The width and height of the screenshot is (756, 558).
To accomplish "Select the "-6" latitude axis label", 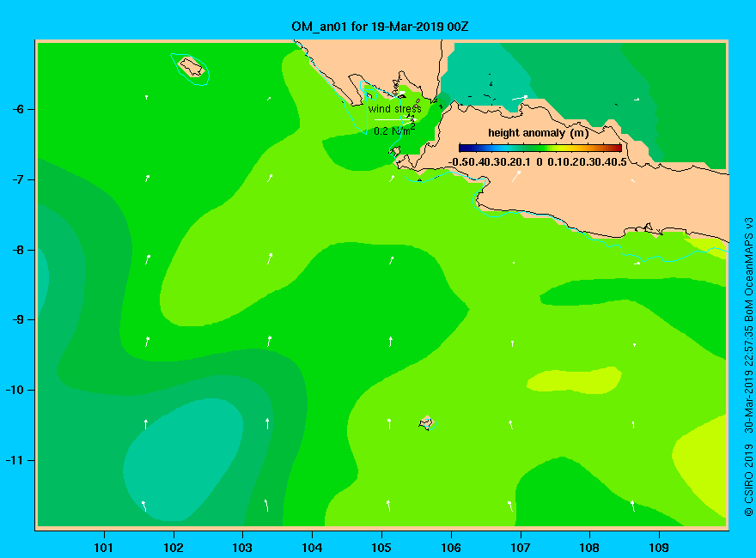I will click(x=18, y=109).
